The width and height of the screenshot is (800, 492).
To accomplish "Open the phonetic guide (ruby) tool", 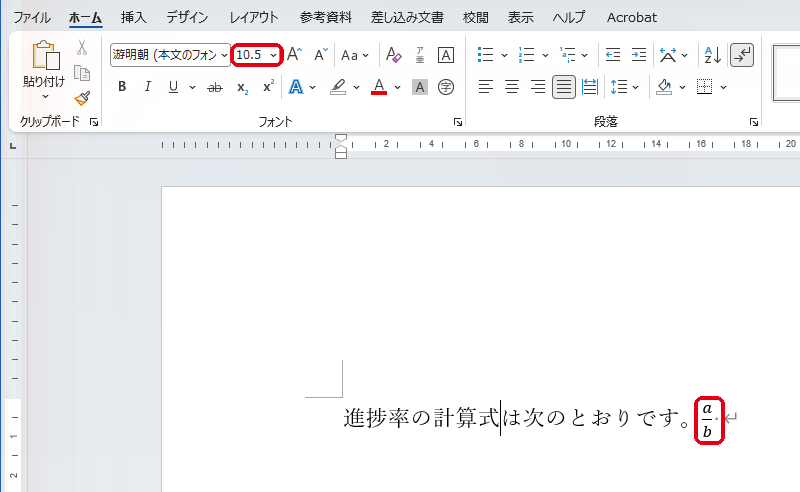I will (x=420, y=55).
